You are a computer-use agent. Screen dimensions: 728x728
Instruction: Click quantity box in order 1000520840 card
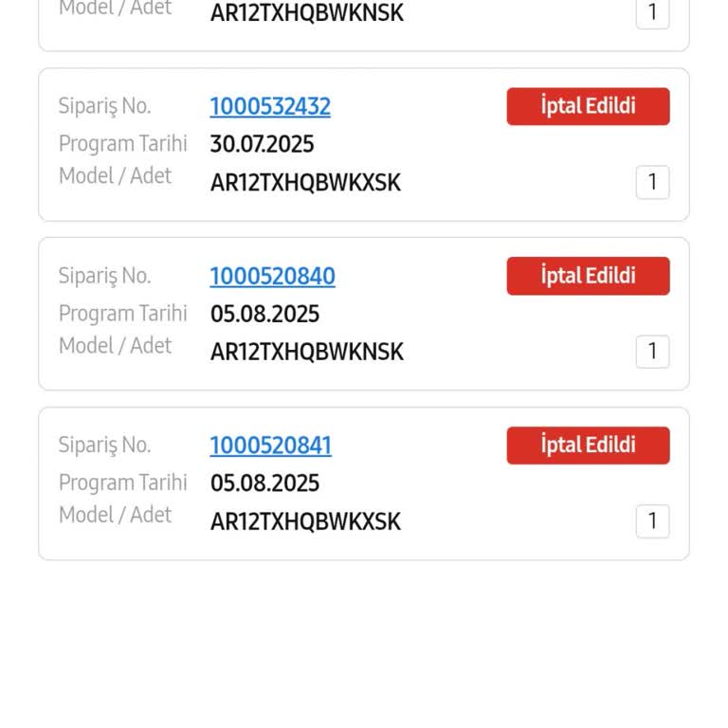click(652, 352)
